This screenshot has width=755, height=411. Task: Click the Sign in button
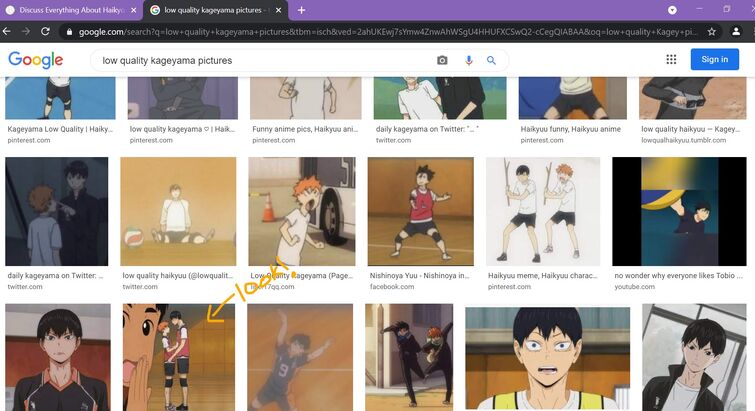[715, 59]
